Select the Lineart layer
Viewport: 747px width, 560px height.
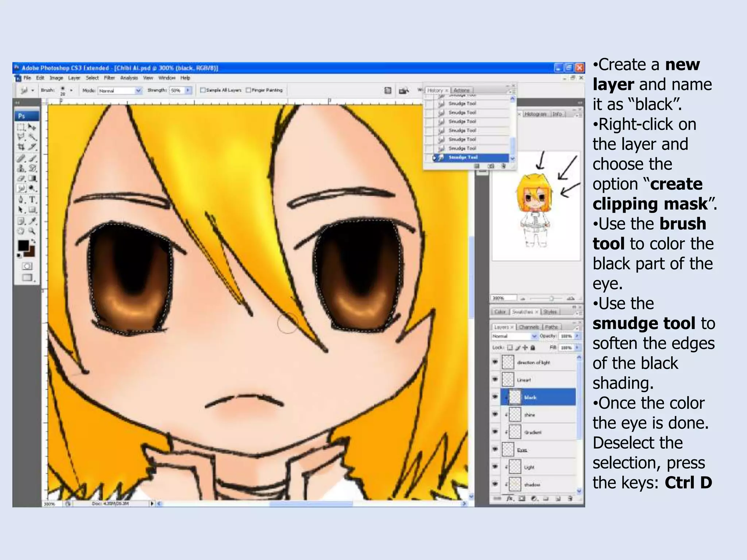pos(538,380)
